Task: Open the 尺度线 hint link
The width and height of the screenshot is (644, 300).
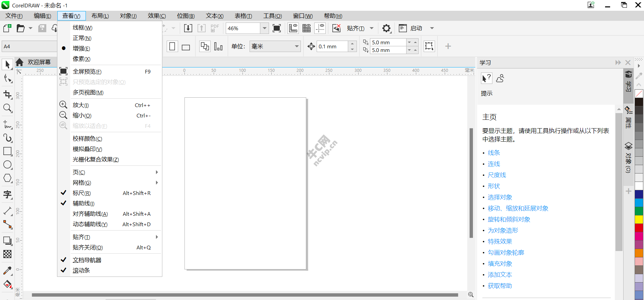Action: pyautogui.click(x=497, y=175)
